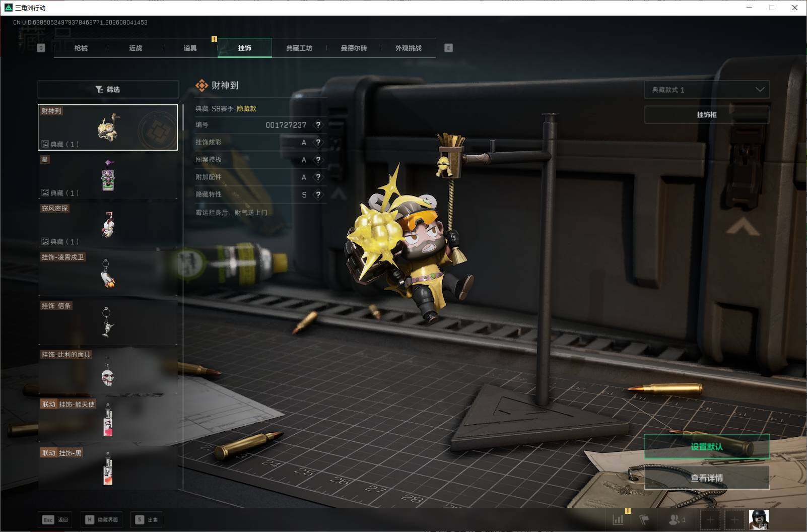Click the question mark beside 图案模板
Viewport: 807px width, 532px height.
318,160
